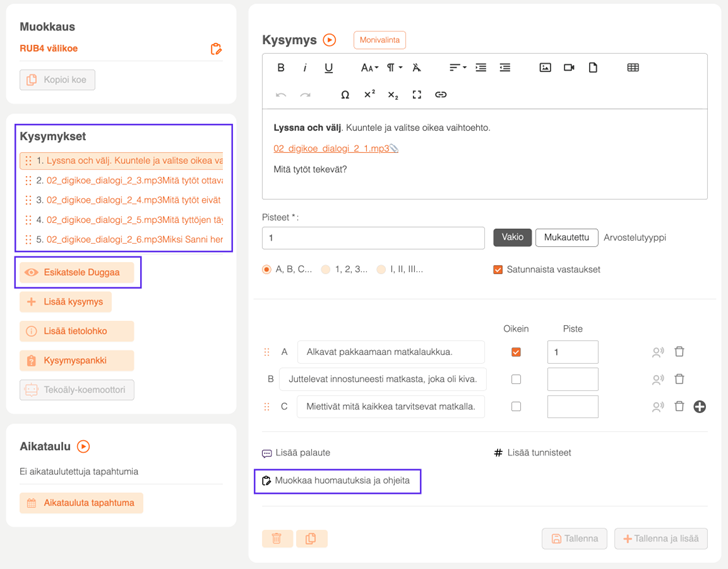Insert an image using the toolbar icon
The image size is (728, 569).
[545, 68]
